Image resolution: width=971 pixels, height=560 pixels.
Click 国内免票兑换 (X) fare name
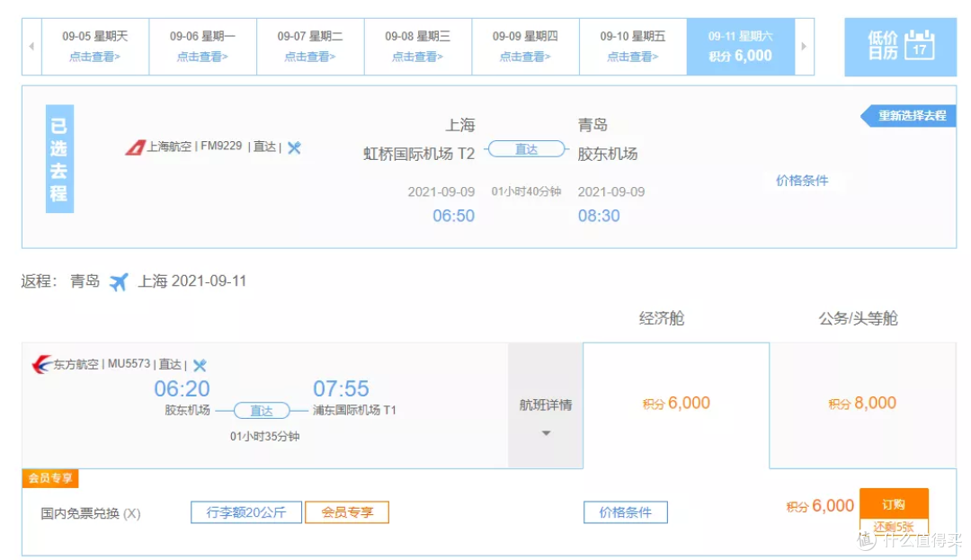click(x=91, y=513)
